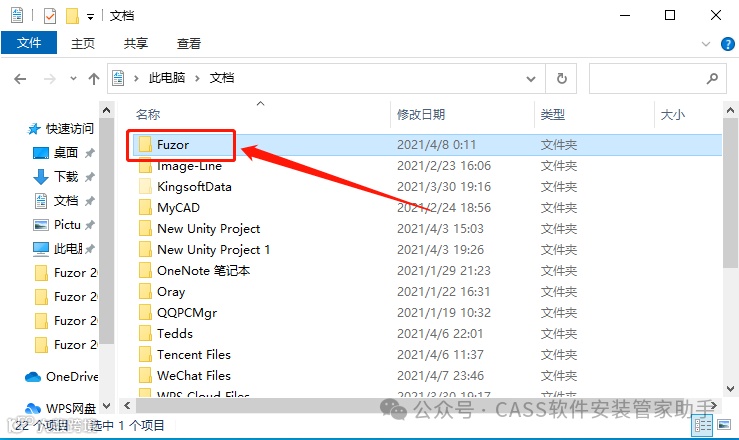Click the New folder quick access icon
The image size is (739, 440).
click(x=72, y=16)
